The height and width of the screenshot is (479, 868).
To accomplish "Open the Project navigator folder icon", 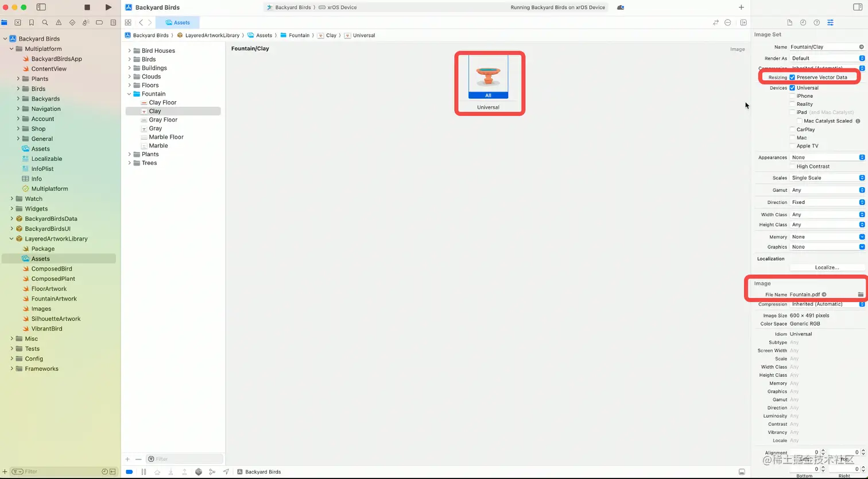I will [x=5, y=22].
